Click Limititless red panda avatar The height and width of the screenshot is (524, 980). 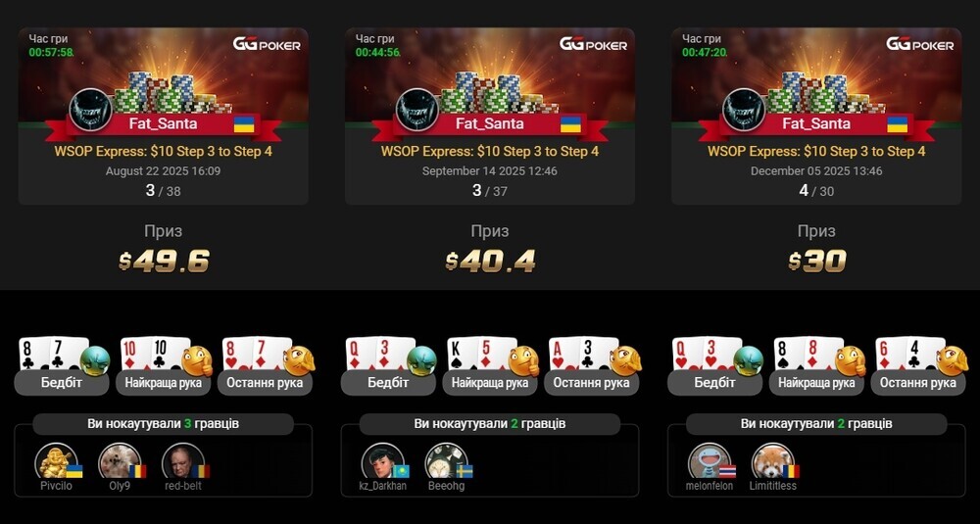coord(773,461)
